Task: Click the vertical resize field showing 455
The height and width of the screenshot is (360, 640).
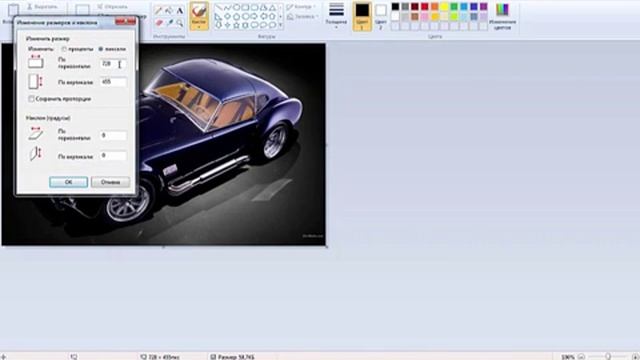Action: pyautogui.click(x=113, y=82)
